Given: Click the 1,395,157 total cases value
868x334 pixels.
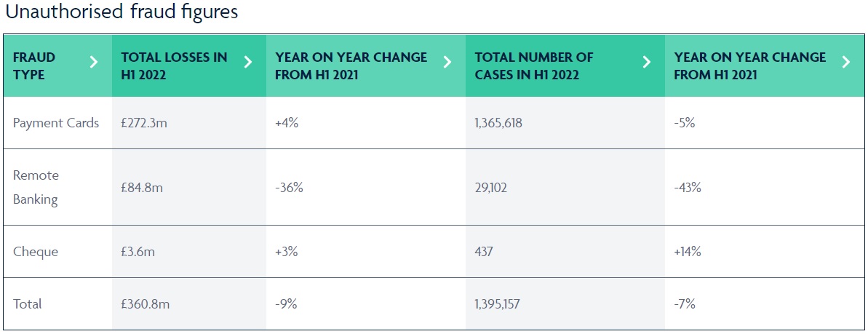Looking at the screenshot, I should tap(498, 304).
